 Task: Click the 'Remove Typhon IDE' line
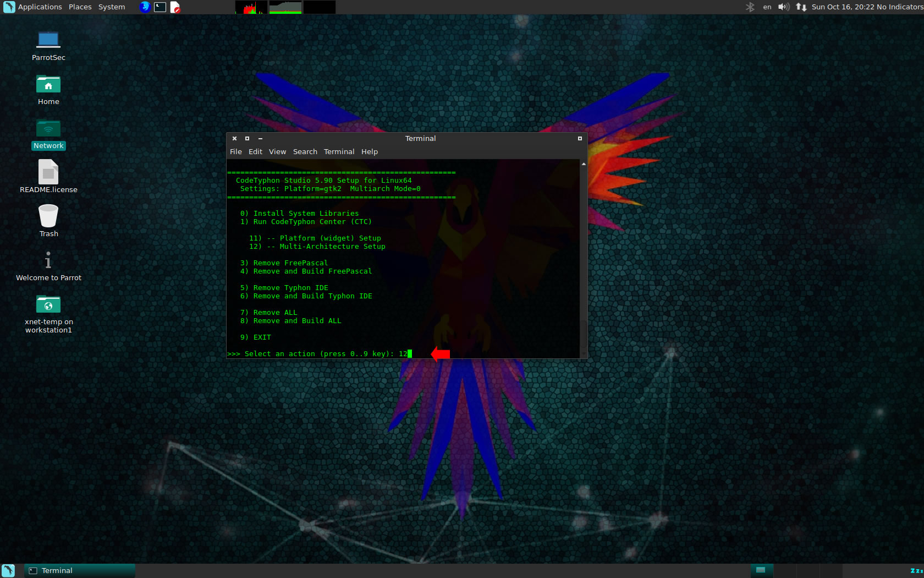(x=284, y=288)
